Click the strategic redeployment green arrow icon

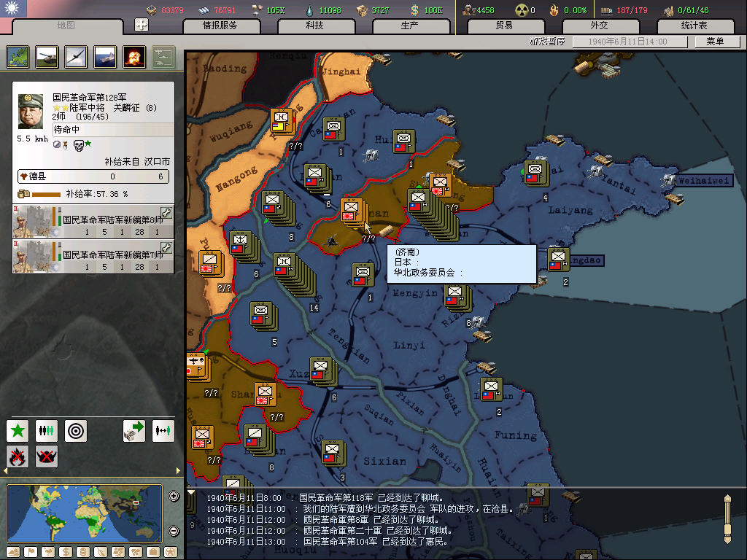pyautogui.click(x=134, y=430)
